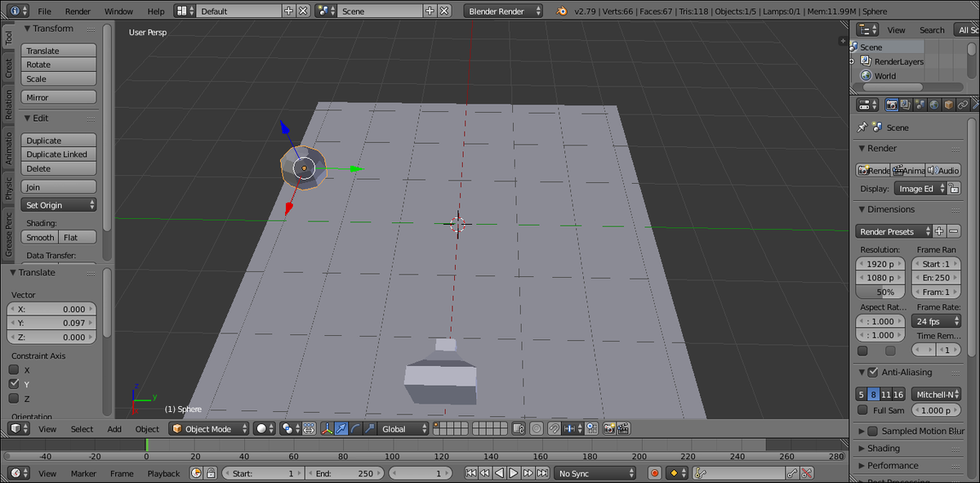Select the translate manipulator arrow icon
Image resolution: width=980 pixels, height=483 pixels.
coord(341,428)
